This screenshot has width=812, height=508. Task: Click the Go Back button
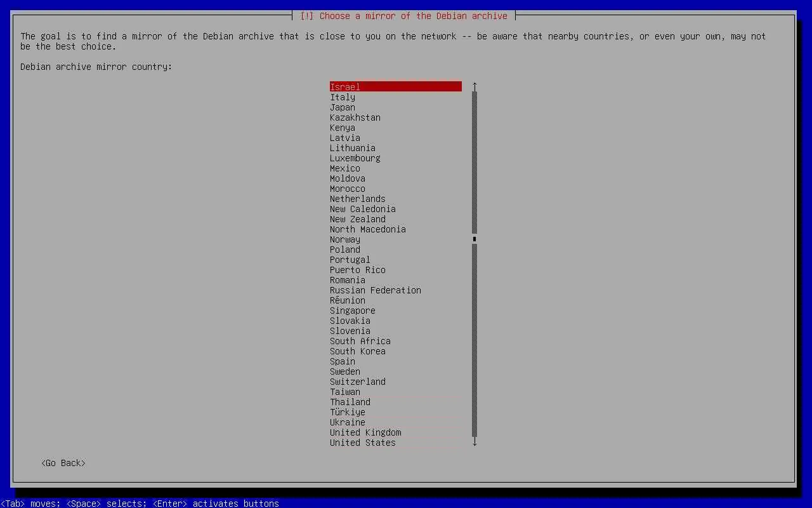click(x=63, y=463)
